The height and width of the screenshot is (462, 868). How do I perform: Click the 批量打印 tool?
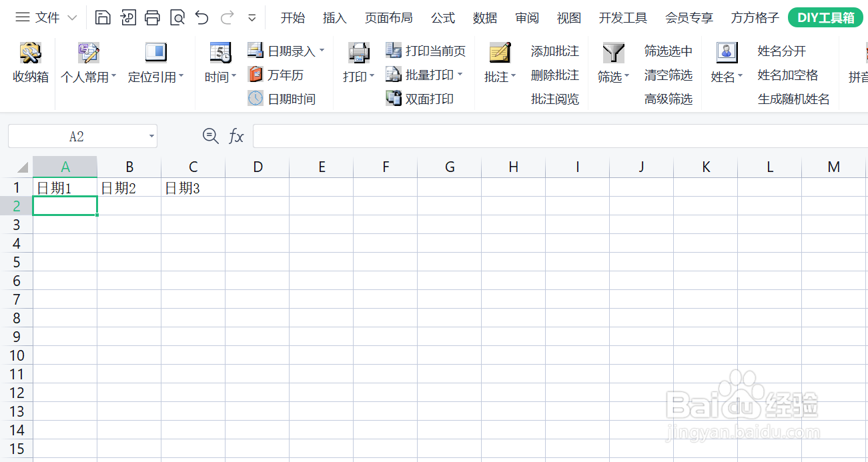(420, 75)
